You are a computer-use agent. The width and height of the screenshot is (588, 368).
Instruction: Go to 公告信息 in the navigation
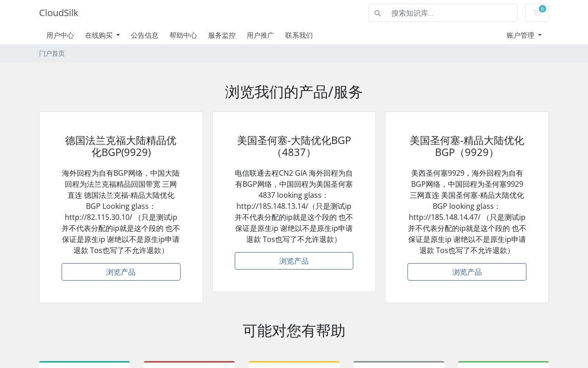tap(145, 35)
